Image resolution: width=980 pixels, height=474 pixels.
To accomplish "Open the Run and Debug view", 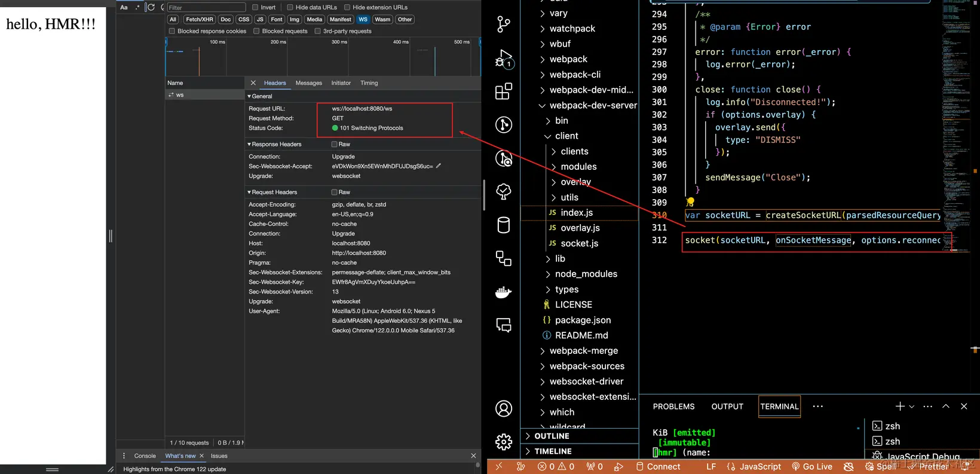I will 504,59.
